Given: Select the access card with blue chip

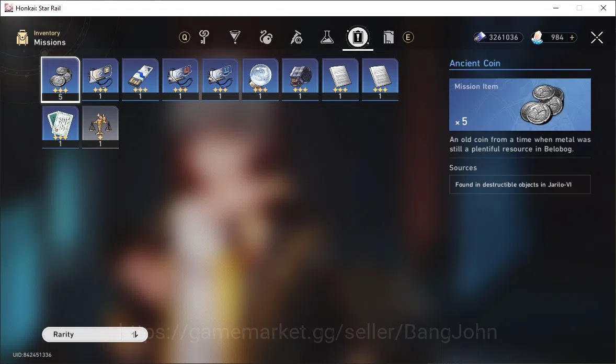Looking at the screenshot, I should [x=220, y=79].
